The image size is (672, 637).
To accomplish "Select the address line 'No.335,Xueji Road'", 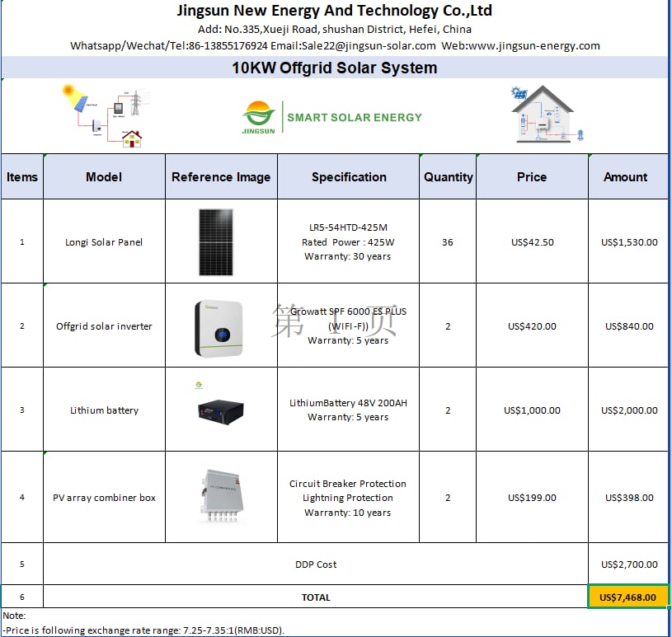I will [334, 30].
